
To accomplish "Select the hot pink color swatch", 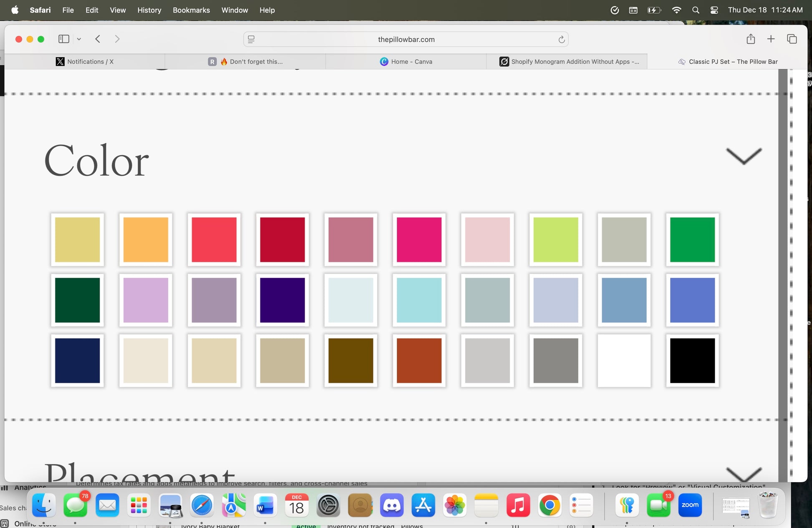I will [x=419, y=240].
